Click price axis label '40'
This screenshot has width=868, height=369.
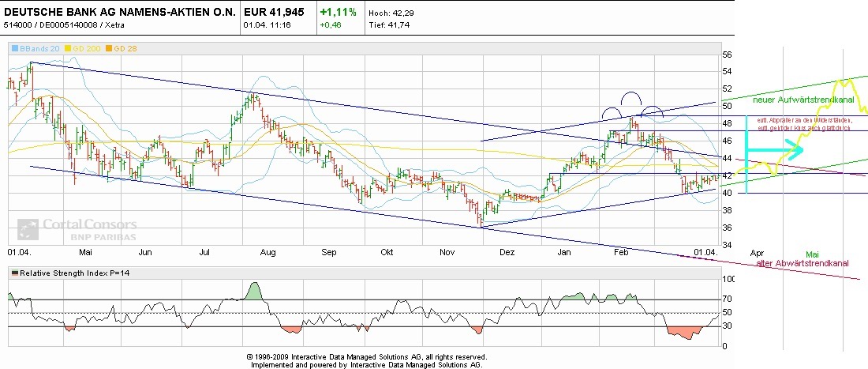pos(727,193)
